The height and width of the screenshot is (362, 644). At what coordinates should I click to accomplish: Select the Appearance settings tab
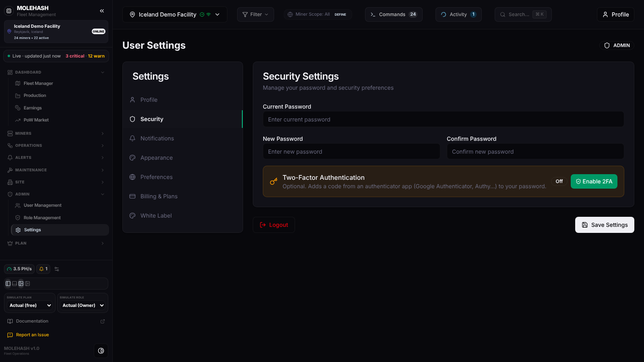[183, 158]
